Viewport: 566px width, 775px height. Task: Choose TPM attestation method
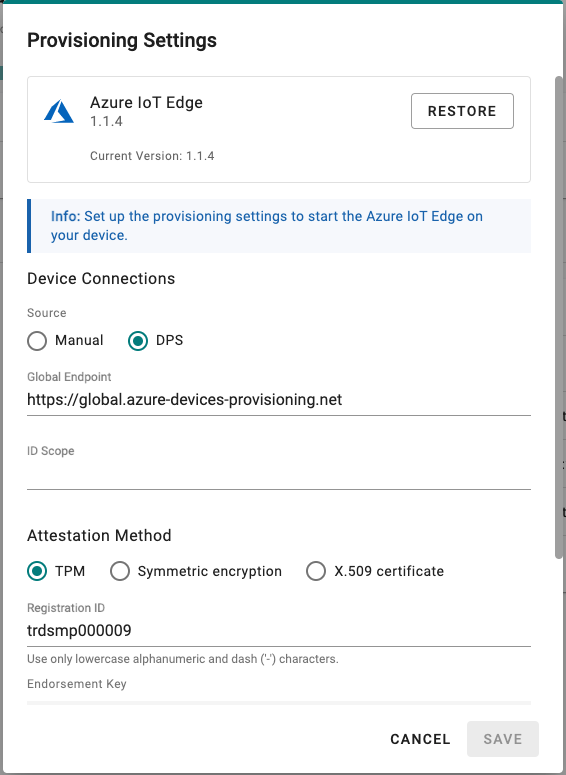(37, 571)
